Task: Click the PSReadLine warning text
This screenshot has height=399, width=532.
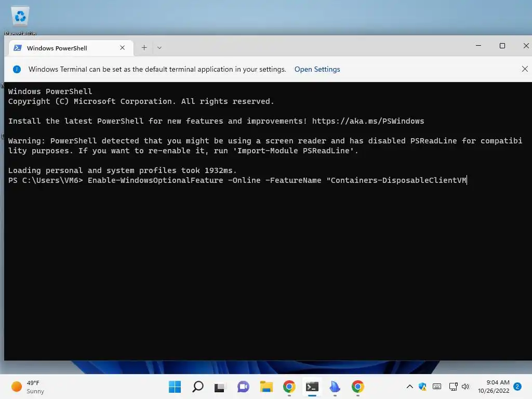Action: tap(265, 145)
